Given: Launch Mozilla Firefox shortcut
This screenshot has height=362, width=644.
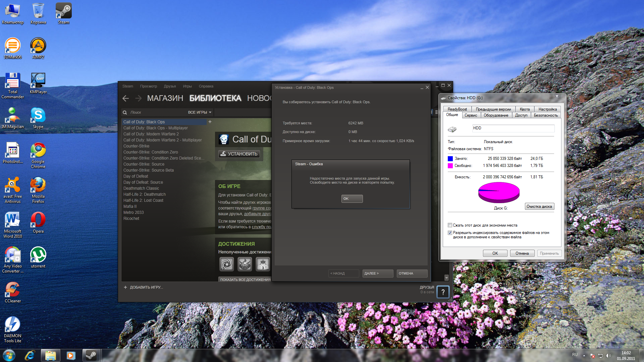Looking at the screenshot, I should tap(38, 190).
